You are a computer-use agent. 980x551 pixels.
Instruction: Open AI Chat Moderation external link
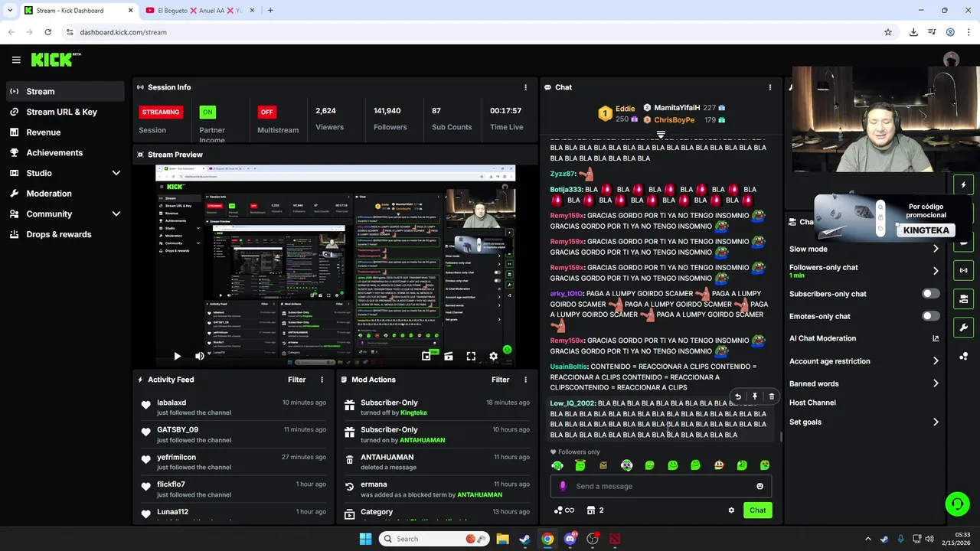click(936, 338)
